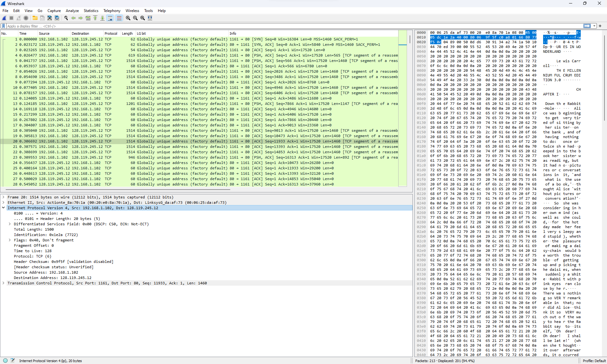This screenshot has width=607, height=364.
Task: Close the current capture file
Action: pos(49,18)
